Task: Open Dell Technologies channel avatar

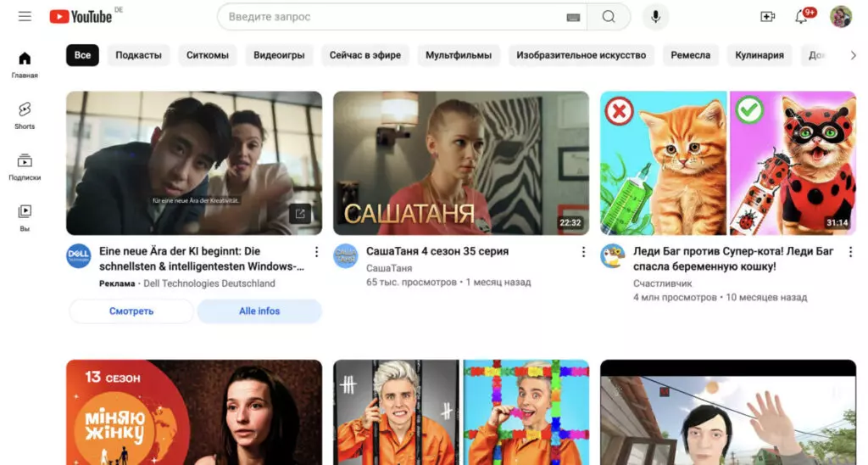Action: pyautogui.click(x=79, y=256)
